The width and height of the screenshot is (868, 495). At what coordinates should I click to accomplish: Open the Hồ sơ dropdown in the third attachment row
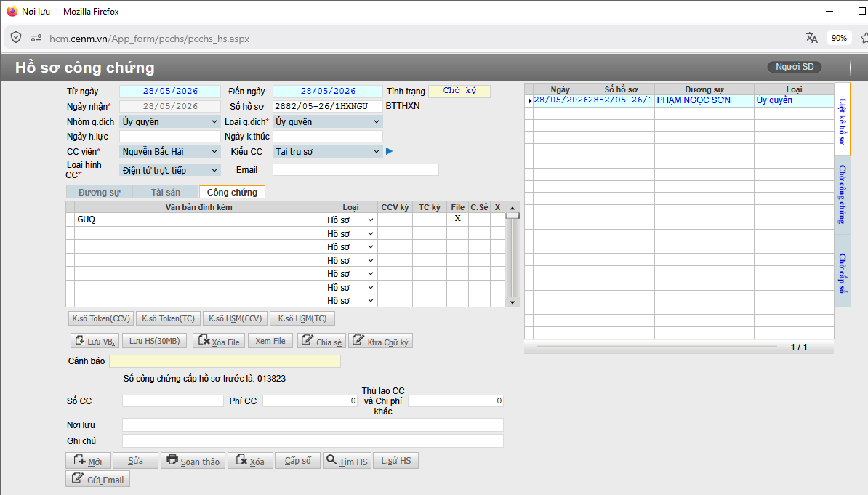tap(350, 247)
